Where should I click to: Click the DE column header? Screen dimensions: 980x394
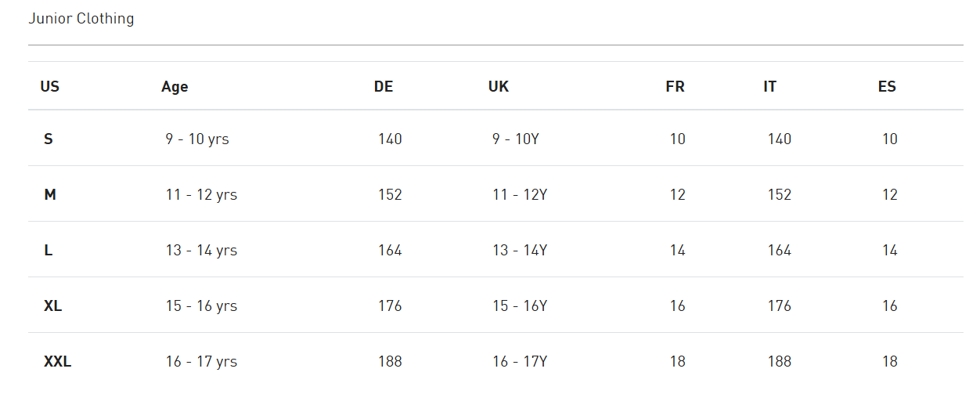384,86
